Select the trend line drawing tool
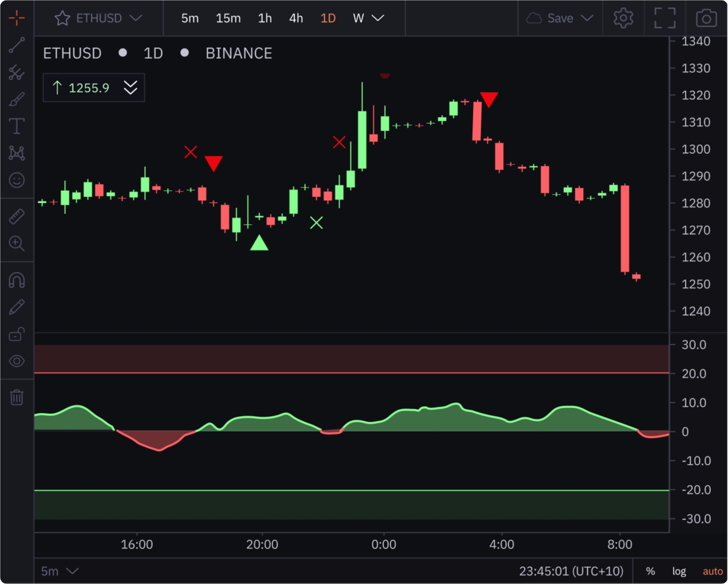728x584 pixels. click(x=17, y=45)
